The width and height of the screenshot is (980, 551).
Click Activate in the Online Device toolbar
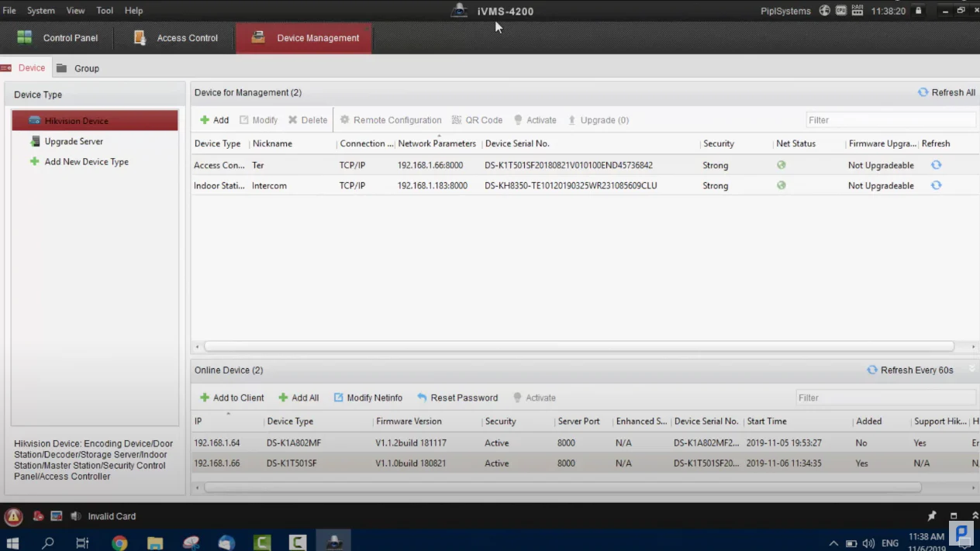coord(534,398)
